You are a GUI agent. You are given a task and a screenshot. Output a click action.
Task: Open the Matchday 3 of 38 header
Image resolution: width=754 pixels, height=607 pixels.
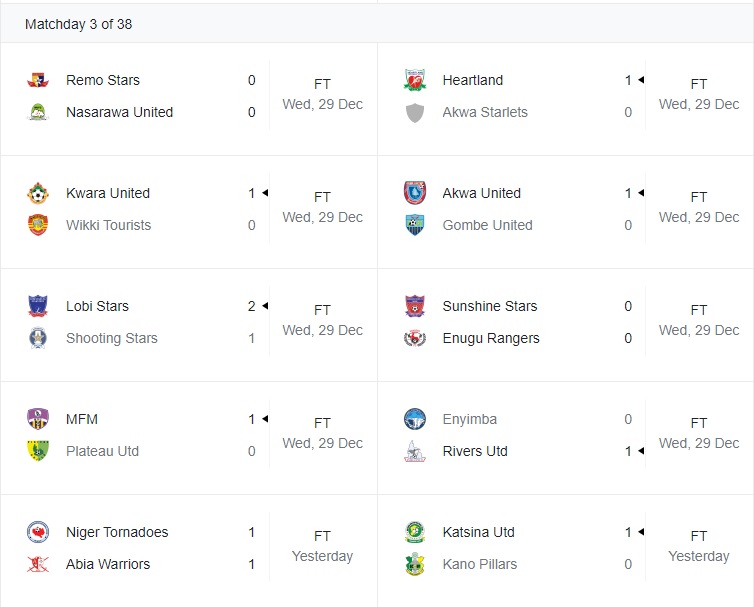pyautogui.click(x=78, y=24)
